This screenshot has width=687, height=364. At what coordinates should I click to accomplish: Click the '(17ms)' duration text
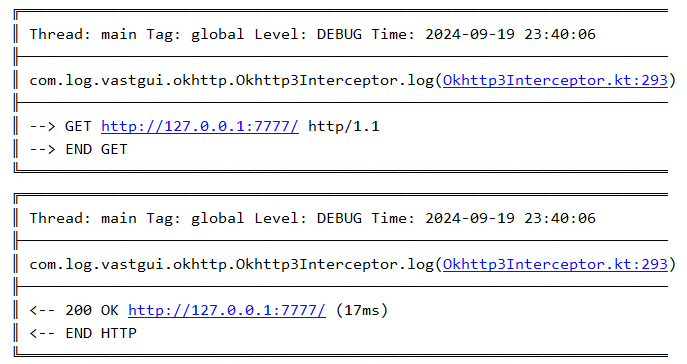point(362,311)
